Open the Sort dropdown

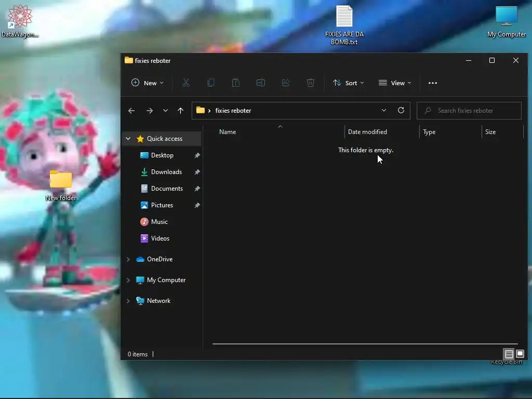click(x=349, y=83)
